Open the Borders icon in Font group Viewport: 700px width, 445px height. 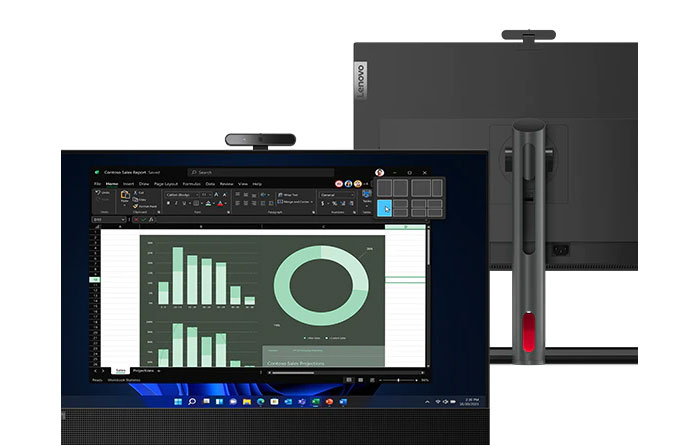tap(196, 203)
